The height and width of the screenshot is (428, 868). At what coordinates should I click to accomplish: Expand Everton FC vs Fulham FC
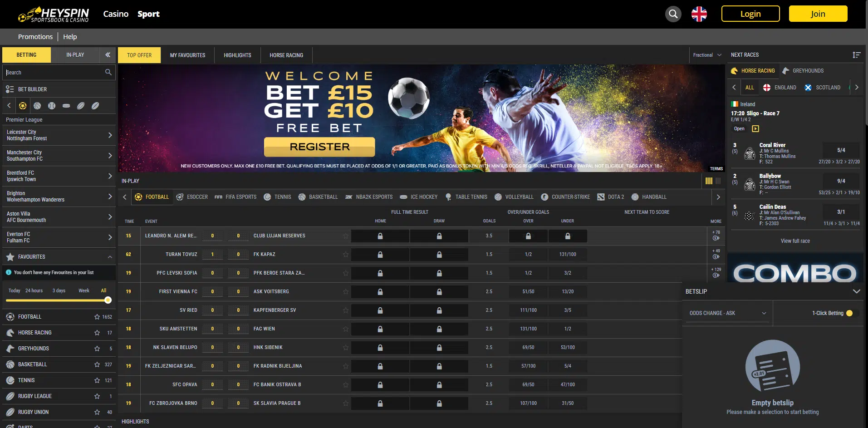(x=59, y=237)
